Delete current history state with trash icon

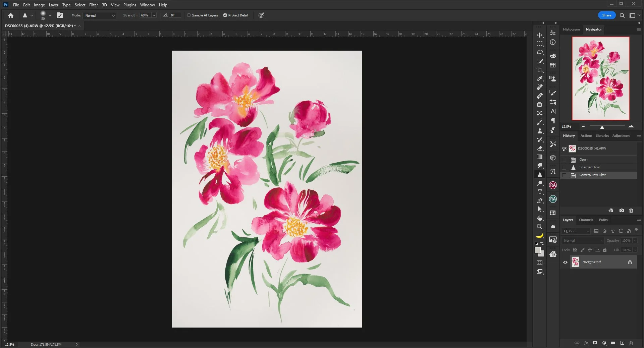631,211
